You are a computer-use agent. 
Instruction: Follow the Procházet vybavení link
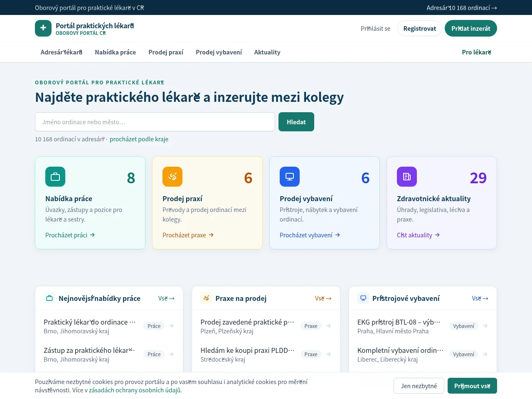click(310, 235)
